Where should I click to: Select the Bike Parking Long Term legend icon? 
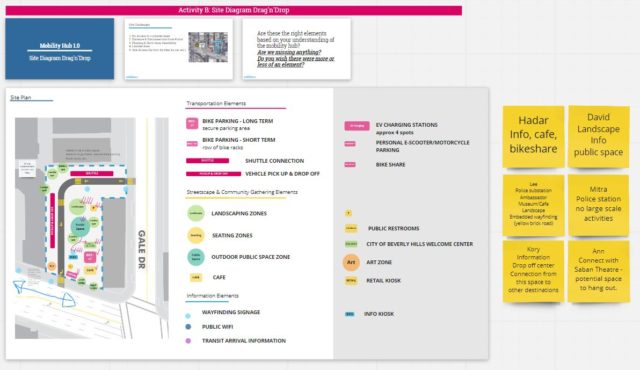tap(192, 123)
